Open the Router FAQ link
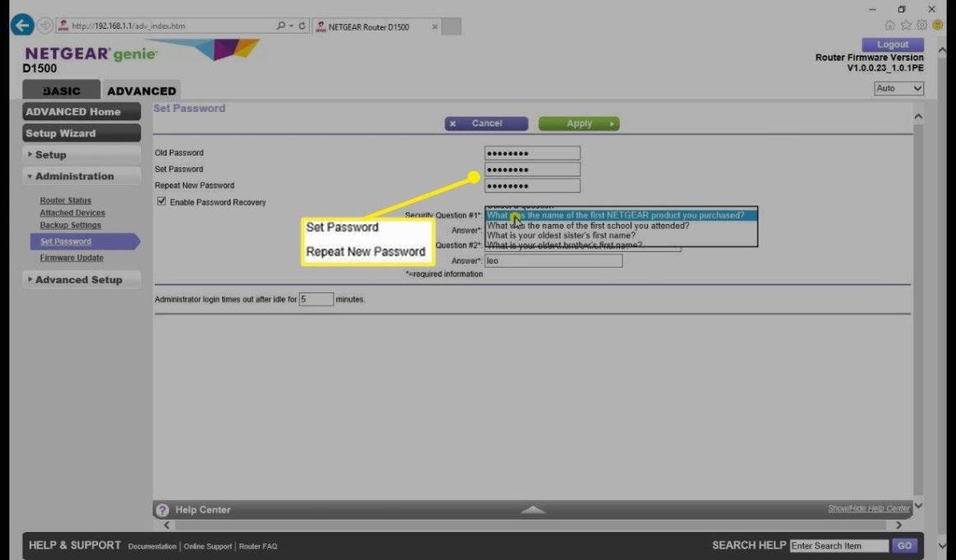 tap(258, 547)
